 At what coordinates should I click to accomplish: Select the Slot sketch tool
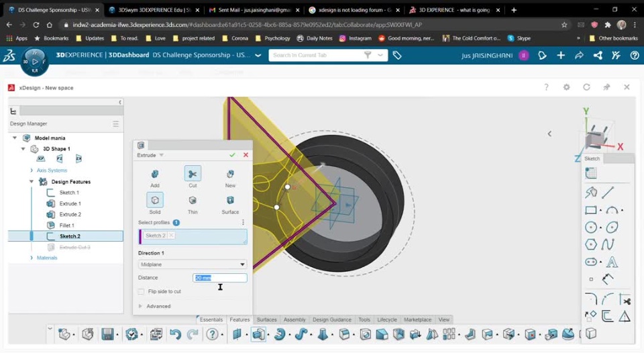590,262
